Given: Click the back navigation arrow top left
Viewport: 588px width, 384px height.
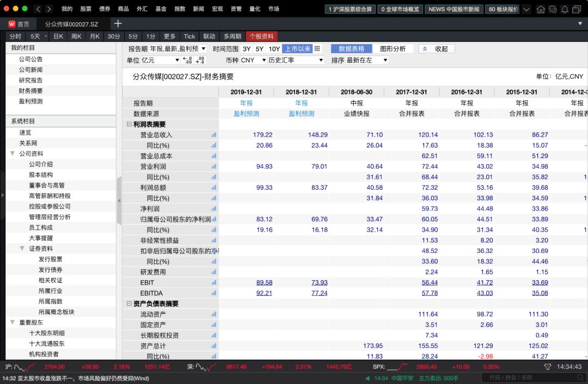Looking at the screenshot, I should click(38, 9).
